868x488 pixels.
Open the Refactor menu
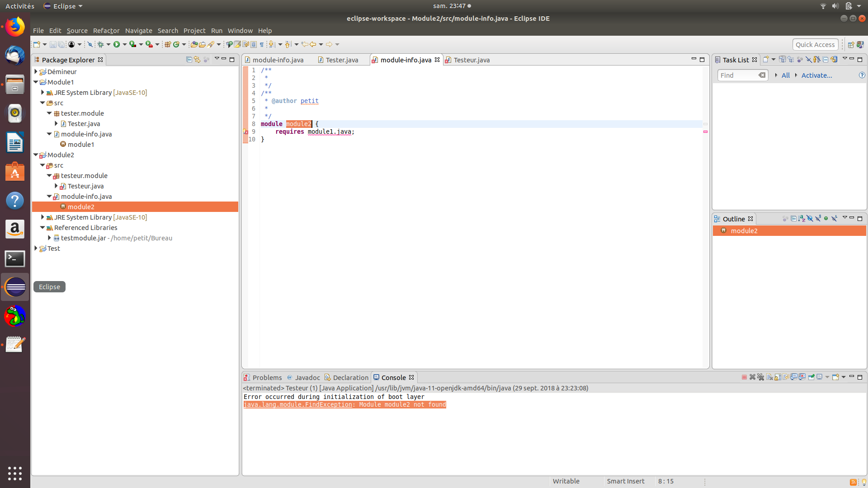[106, 31]
